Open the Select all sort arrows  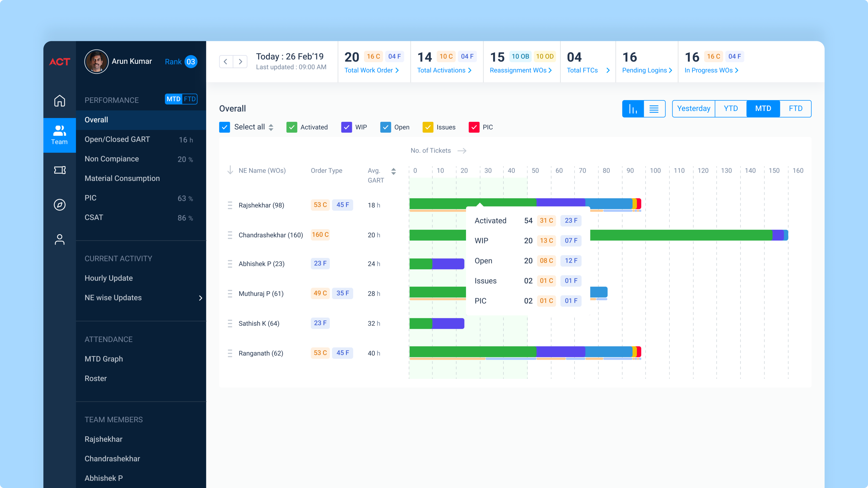point(271,127)
